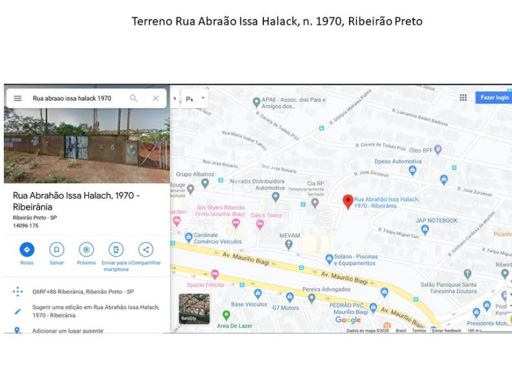The image size is (512, 378).
Task: Share location with Compartilhar icon
Action: pos(146,249)
